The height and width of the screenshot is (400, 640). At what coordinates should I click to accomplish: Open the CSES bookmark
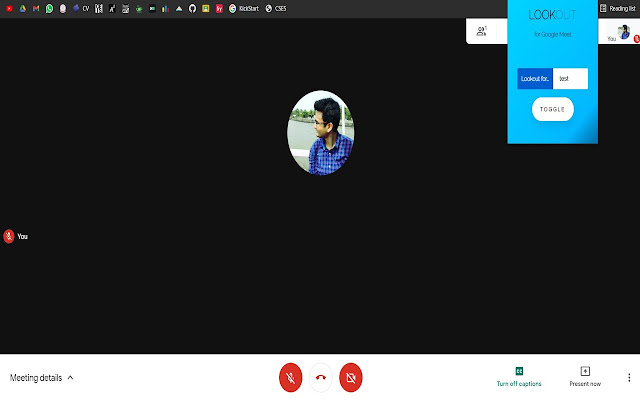[276, 9]
